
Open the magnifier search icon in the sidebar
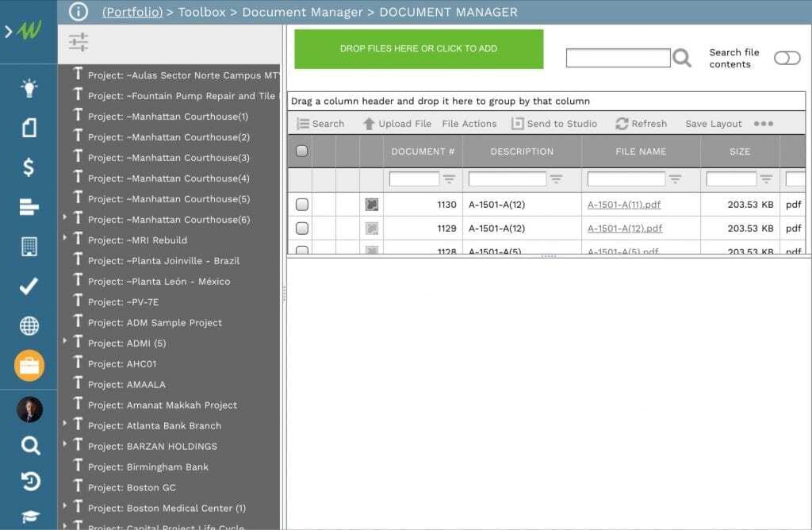point(31,446)
